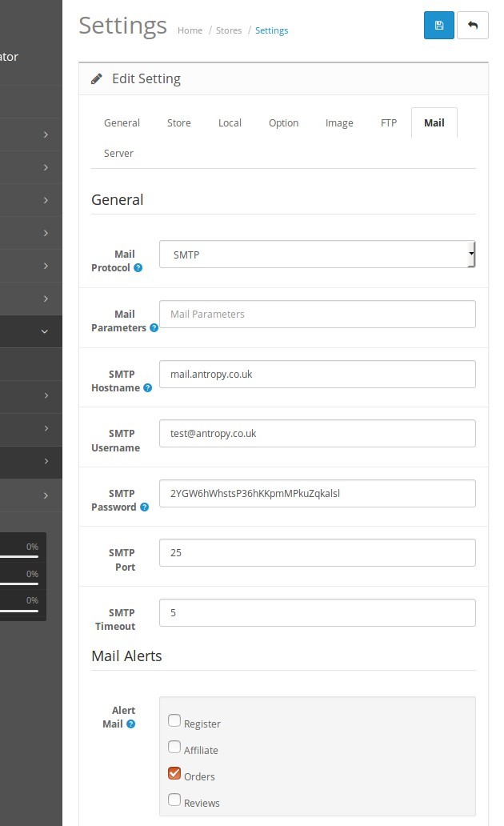Switch to the FTP settings tab

388,122
